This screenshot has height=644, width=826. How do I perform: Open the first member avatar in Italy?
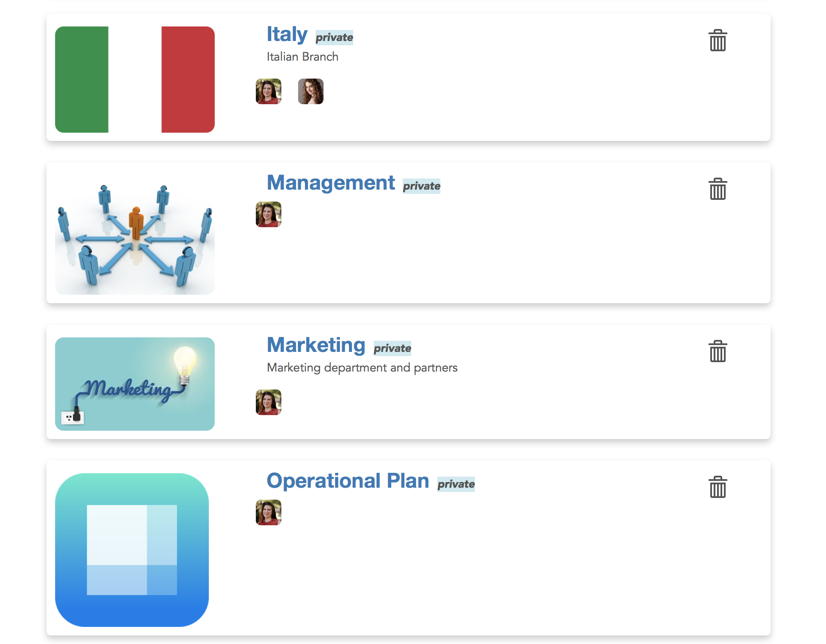268,92
